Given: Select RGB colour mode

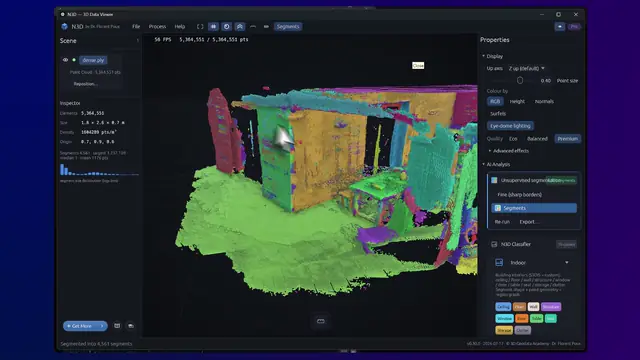Looking at the screenshot, I should [x=495, y=101].
